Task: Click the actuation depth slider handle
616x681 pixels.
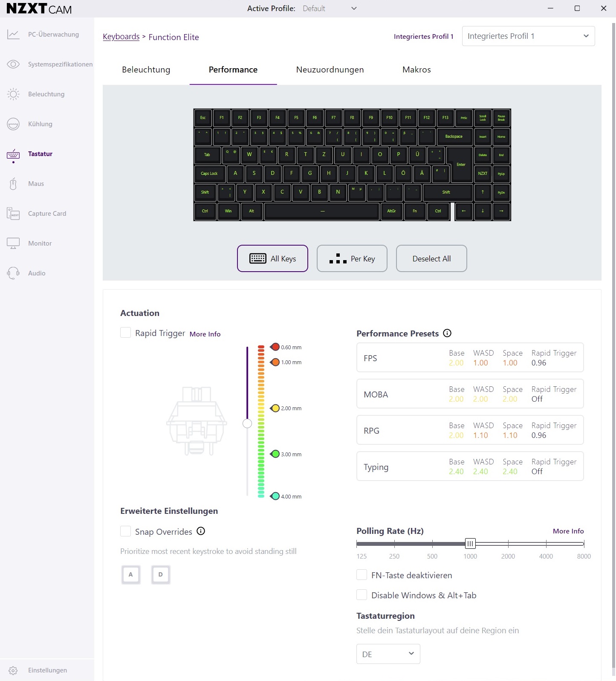Action: (x=247, y=423)
